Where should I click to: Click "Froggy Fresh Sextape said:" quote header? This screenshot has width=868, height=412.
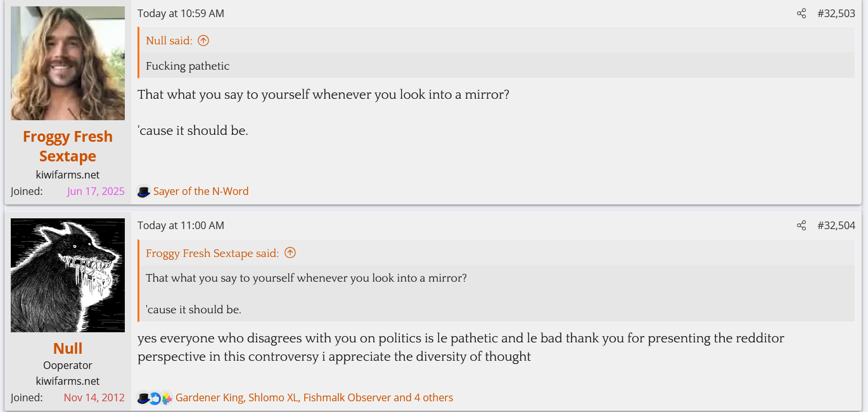coord(212,253)
